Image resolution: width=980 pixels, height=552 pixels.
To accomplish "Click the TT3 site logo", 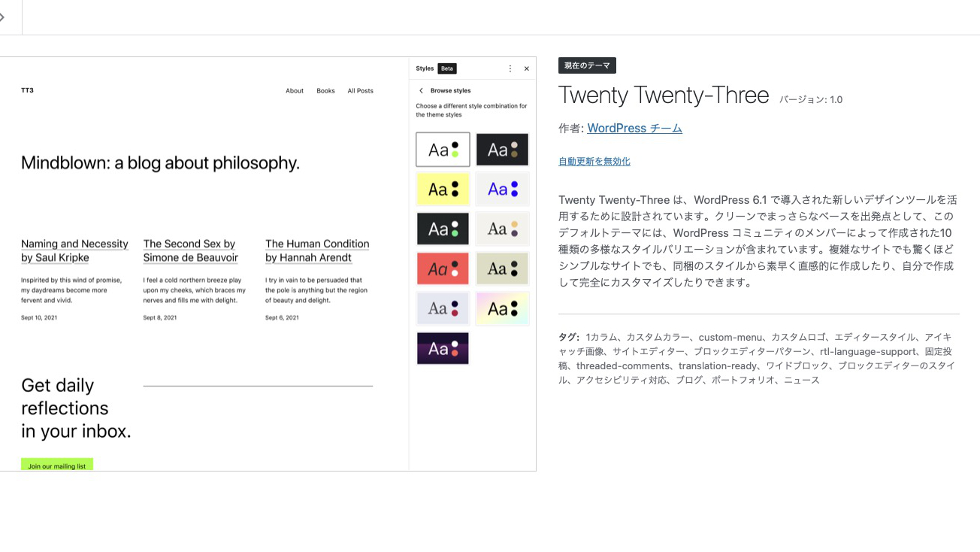I will pyautogui.click(x=27, y=90).
